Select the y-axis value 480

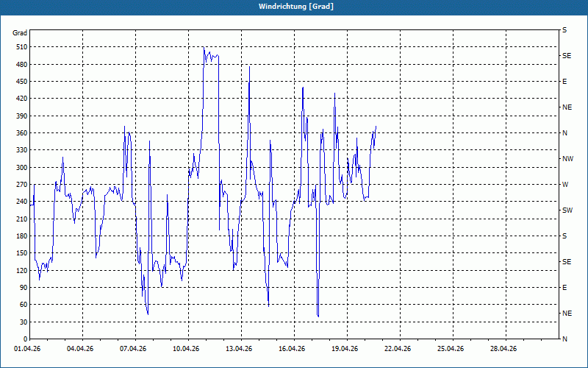coord(22,65)
